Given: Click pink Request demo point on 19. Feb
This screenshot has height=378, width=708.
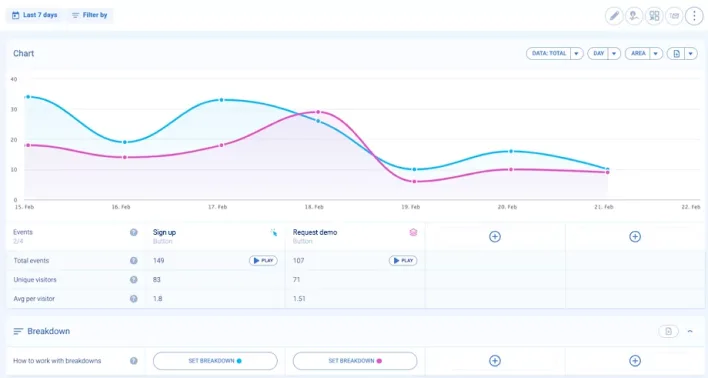Looking at the screenshot, I should click(415, 182).
